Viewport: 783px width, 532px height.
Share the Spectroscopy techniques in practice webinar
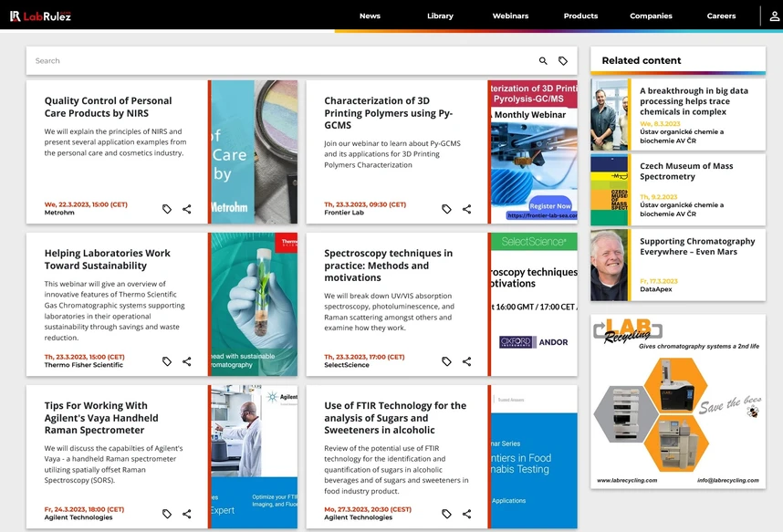pos(466,361)
